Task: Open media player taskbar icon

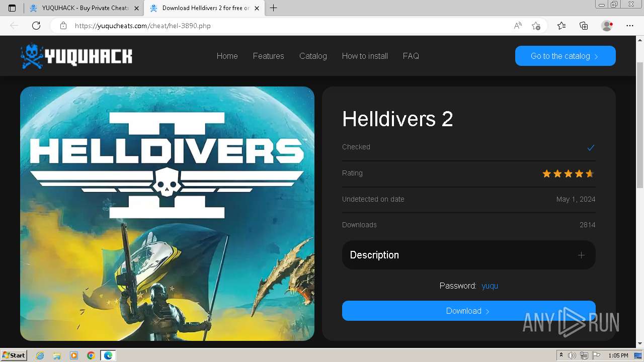Action: coord(74,355)
